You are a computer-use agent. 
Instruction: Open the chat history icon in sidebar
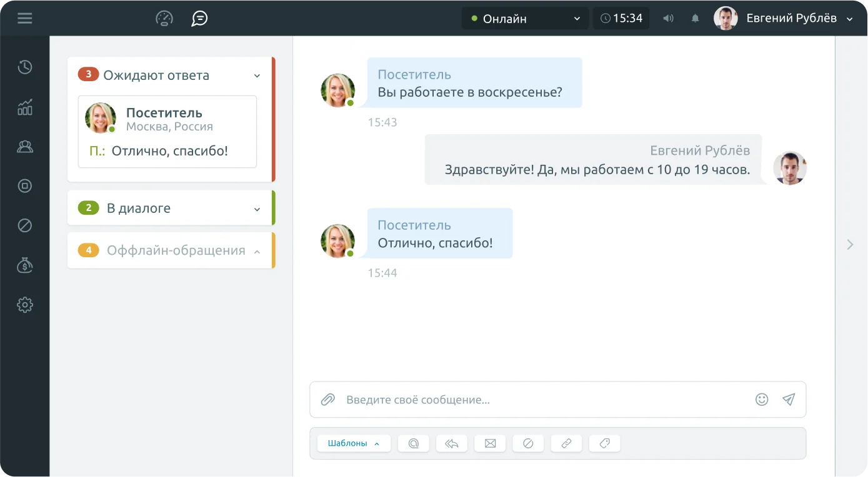click(x=24, y=67)
